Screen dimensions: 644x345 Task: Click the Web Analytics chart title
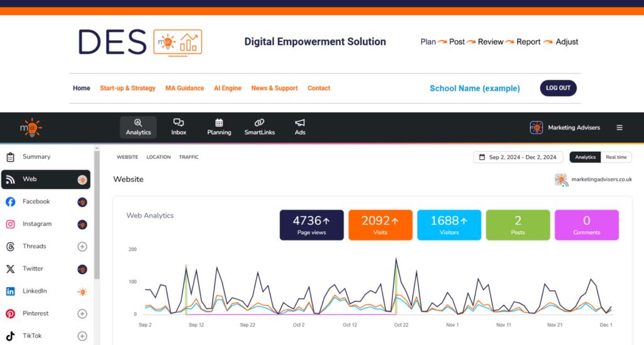click(150, 215)
